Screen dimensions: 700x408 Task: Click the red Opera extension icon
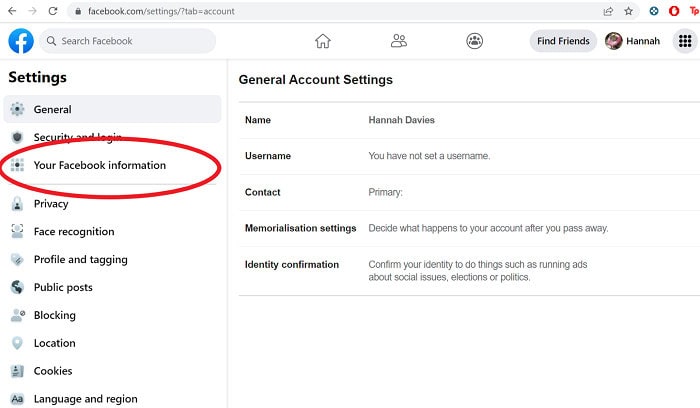[x=674, y=11]
